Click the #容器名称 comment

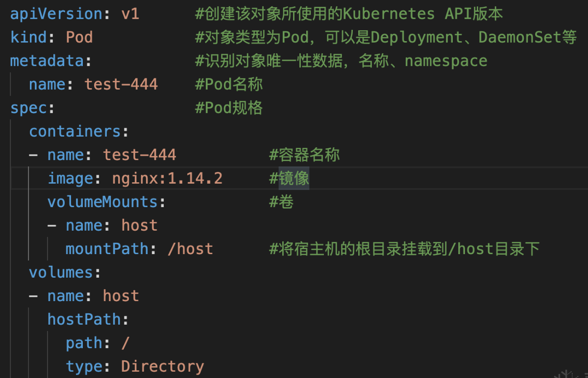pos(304,155)
